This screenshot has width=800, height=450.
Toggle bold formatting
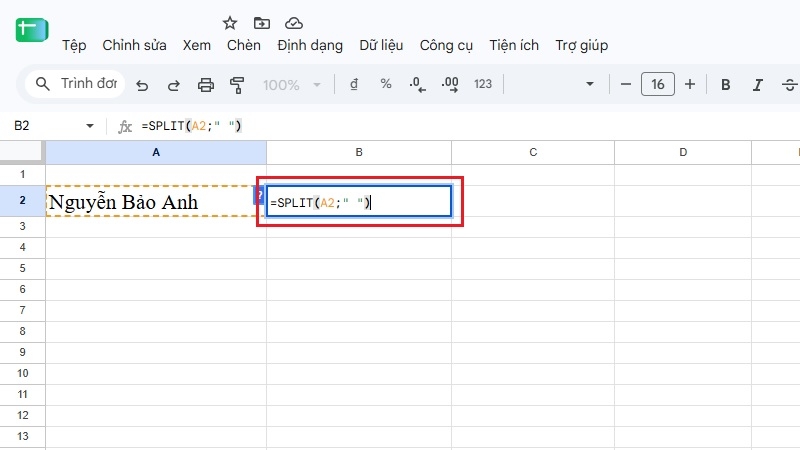(x=725, y=85)
